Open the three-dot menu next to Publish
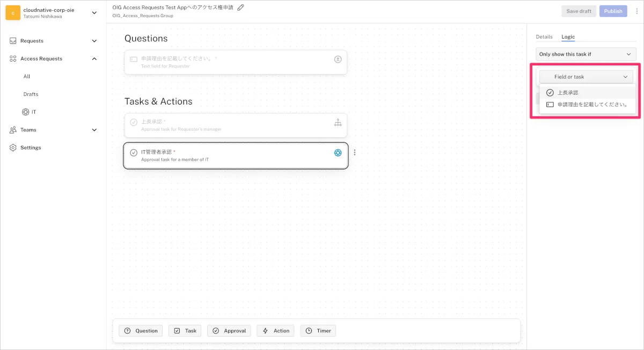The height and width of the screenshot is (350, 644). point(636,11)
